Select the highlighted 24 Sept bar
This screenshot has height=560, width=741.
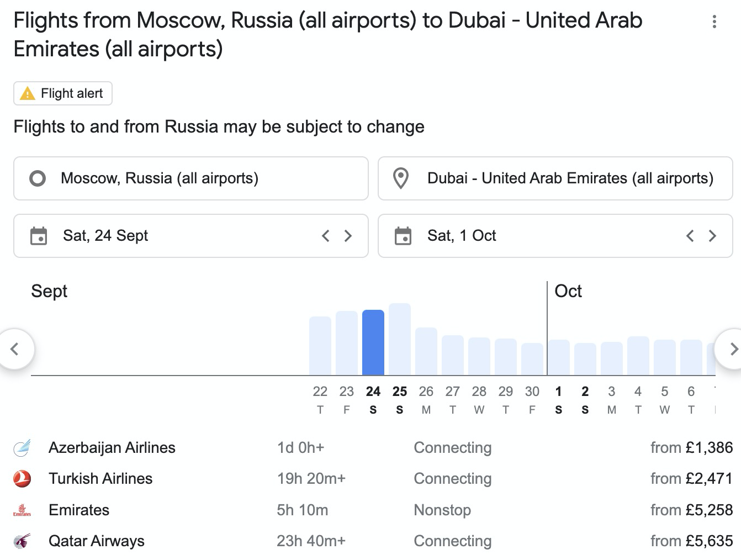[x=373, y=342]
